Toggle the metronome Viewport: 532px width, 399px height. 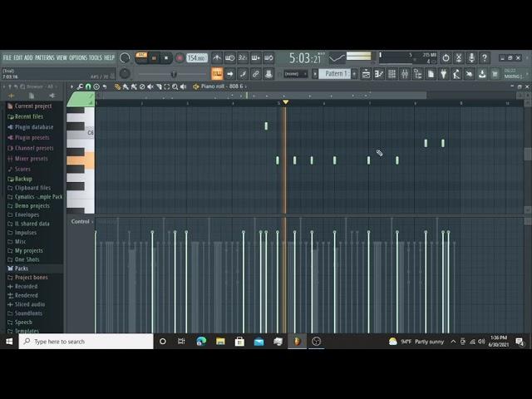[217, 58]
